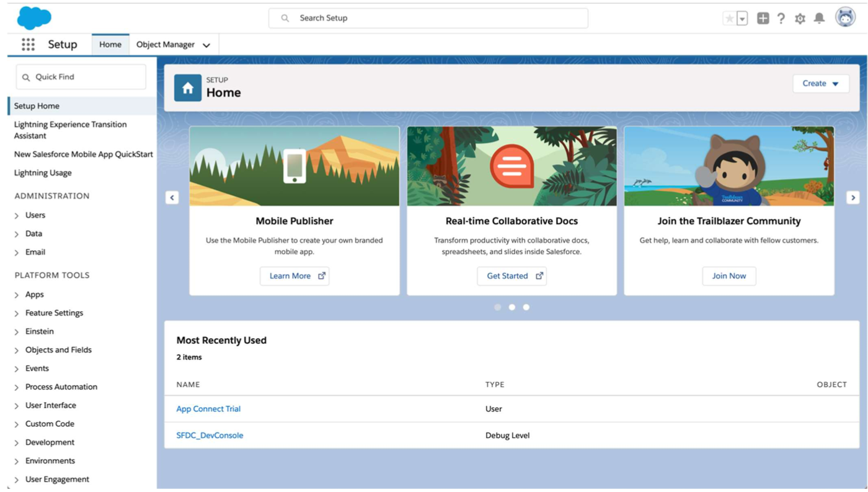Image resolution: width=868 pixels, height=492 pixels.
Task: Go to previous carousel slide arrow
Action: (x=172, y=198)
